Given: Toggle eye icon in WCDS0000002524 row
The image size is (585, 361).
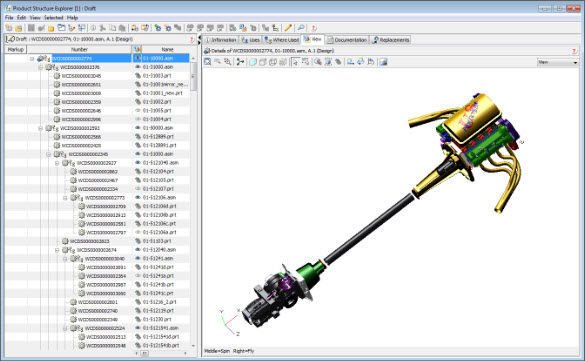Looking at the screenshot, I should tap(138, 328).
